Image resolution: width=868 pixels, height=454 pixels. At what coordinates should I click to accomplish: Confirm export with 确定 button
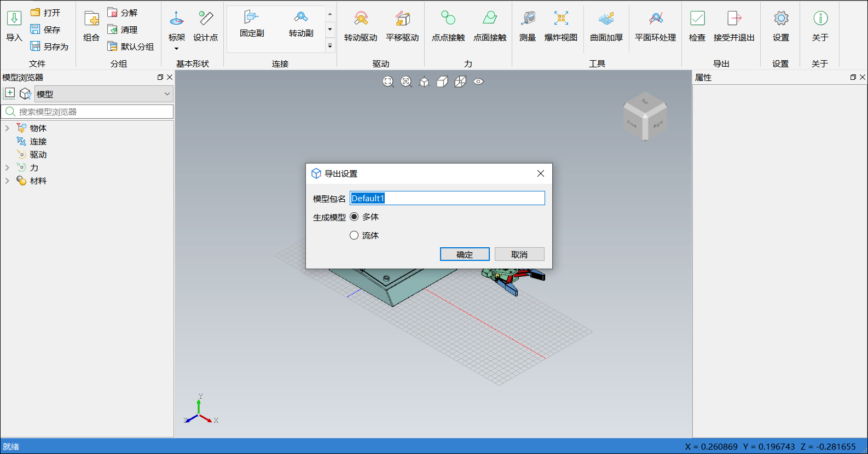tap(465, 254)
